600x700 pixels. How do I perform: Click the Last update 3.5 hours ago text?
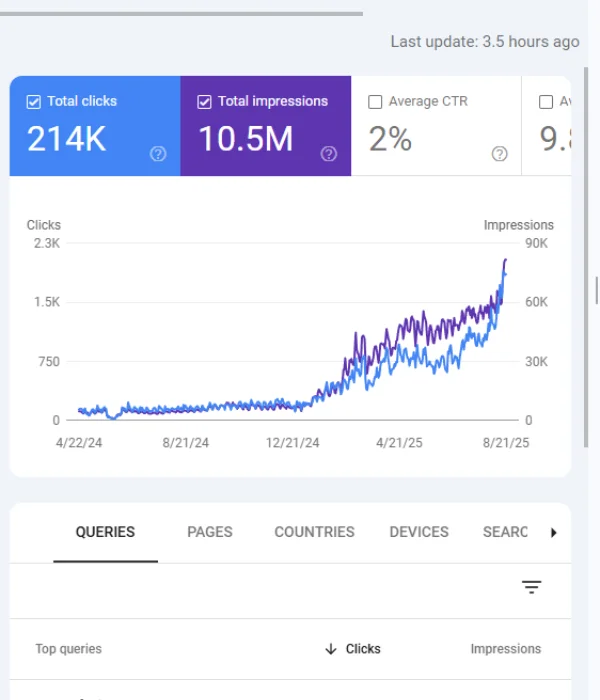(x=484, y=42)
